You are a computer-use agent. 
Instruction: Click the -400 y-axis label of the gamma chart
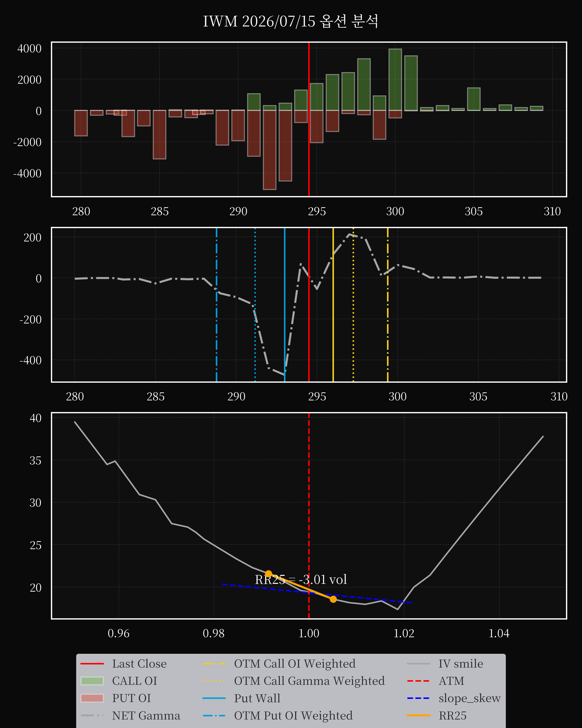(30, 360)
